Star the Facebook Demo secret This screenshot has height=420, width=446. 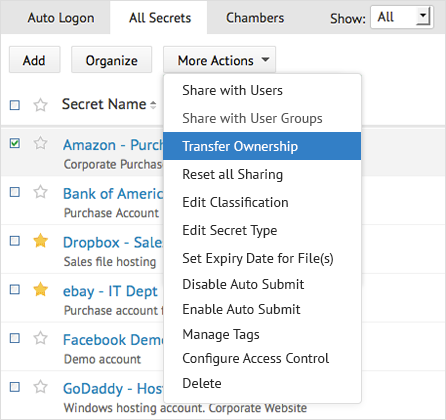click(41, 338)
